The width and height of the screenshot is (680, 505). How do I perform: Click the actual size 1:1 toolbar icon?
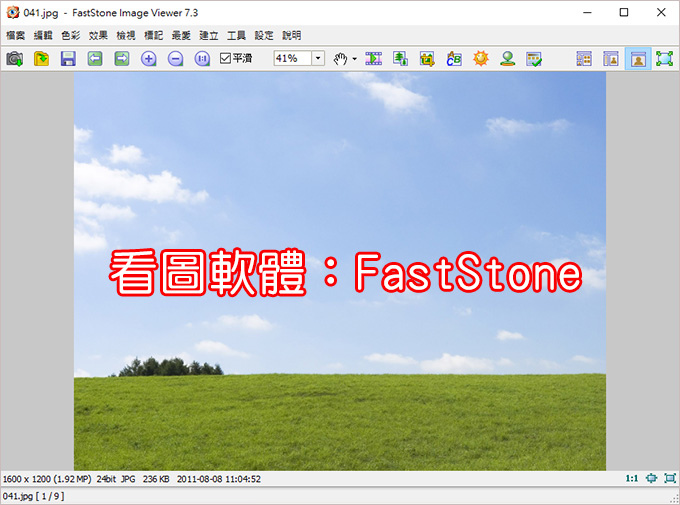pyautogui.click(x=203, y=59)
